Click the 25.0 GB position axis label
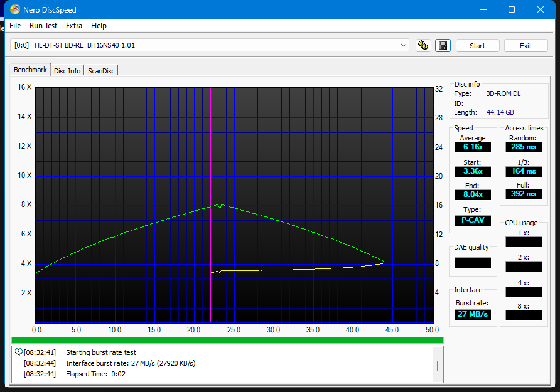This screenshot has height=392, width=560. coord(234,329)
